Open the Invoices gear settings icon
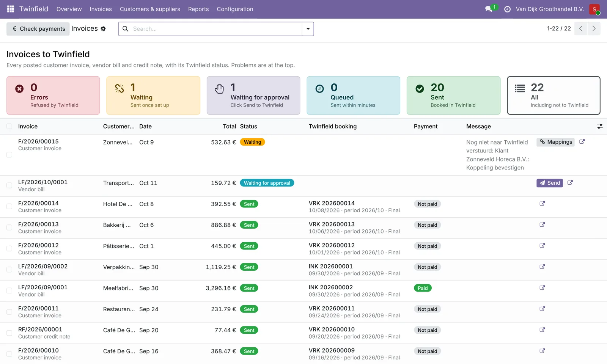 tap(103, 29)
